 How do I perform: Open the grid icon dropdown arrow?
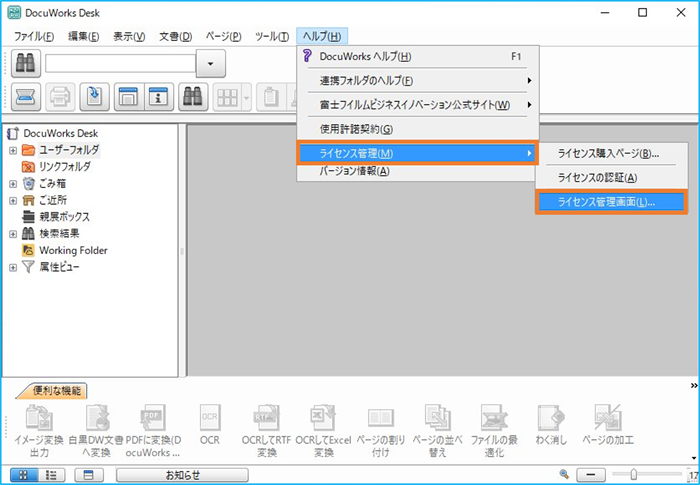tap(247, 96)
